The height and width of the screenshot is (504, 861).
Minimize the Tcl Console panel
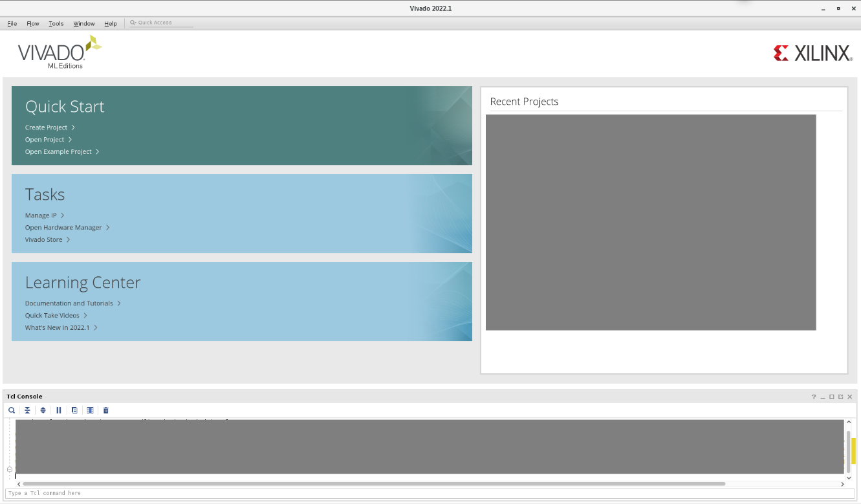point(823,397)
